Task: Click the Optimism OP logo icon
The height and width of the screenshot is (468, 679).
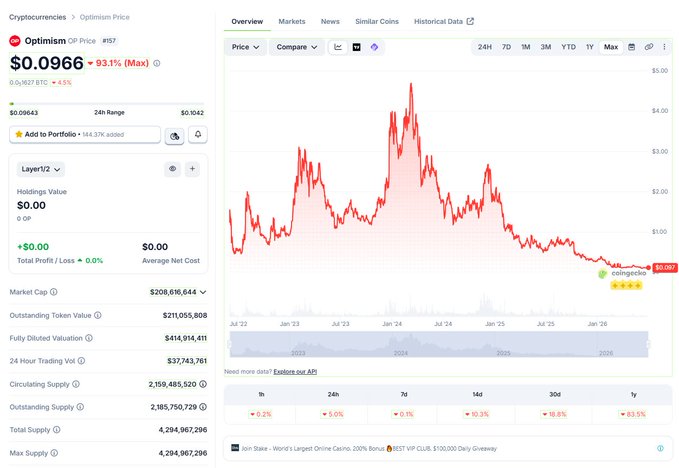Action: pyautogui.click(x=15, y=41)
